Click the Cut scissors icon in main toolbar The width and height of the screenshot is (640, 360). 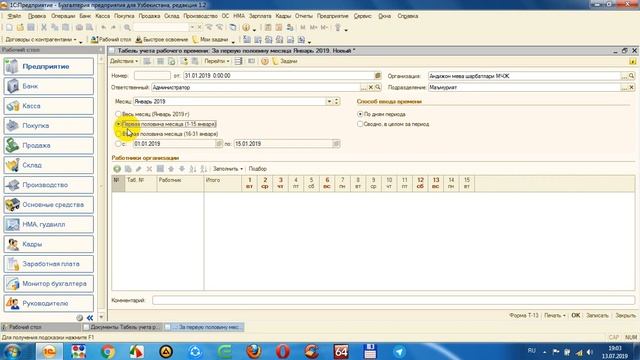(x=44, y=27)
